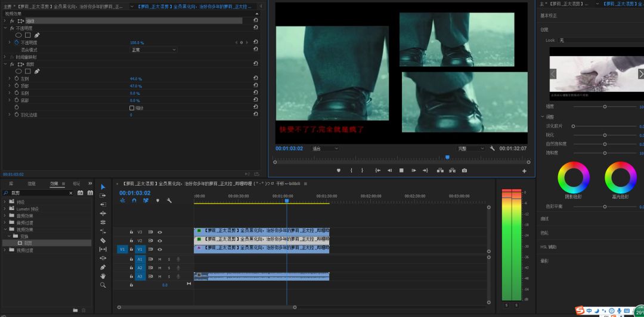Switch to the Info tab

pyautogui.click(x=31, y=183)
